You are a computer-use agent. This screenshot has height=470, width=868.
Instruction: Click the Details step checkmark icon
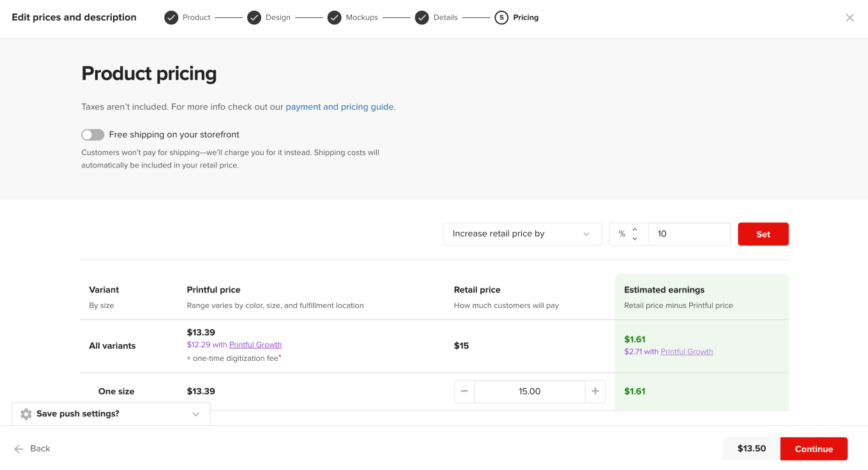coord(422,17)
